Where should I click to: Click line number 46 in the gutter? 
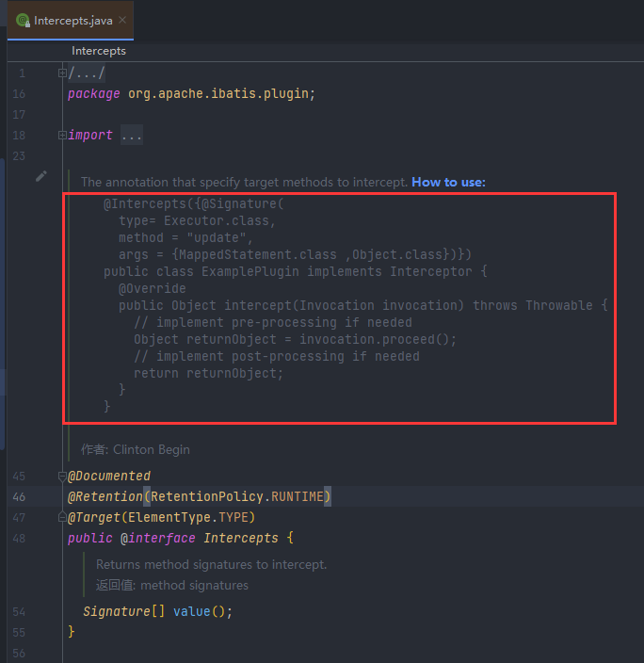(x=21, y=496)
